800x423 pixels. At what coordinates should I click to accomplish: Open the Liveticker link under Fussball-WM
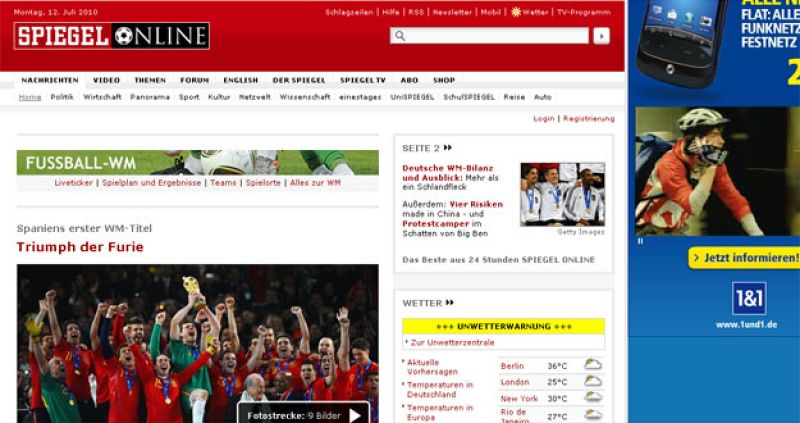(x=74, y=183)
